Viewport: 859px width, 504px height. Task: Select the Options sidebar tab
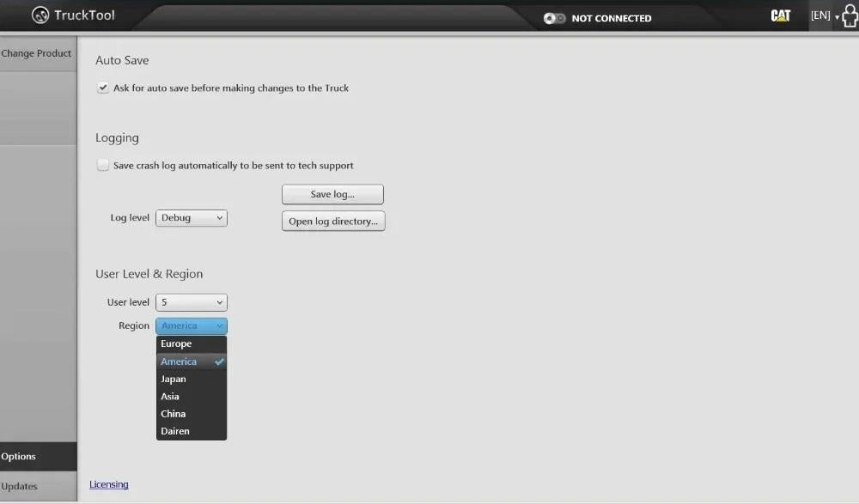39,456
